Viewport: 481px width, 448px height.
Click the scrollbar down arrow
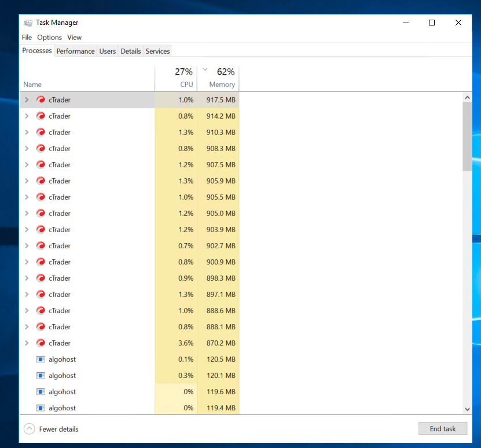[x=467, y=409]
